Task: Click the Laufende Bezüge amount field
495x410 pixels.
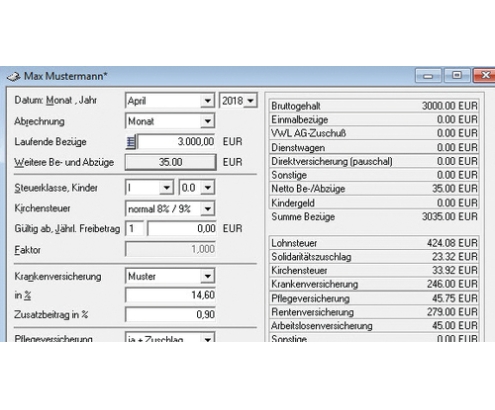Action: pyautogui.click(x=176, y=142)
